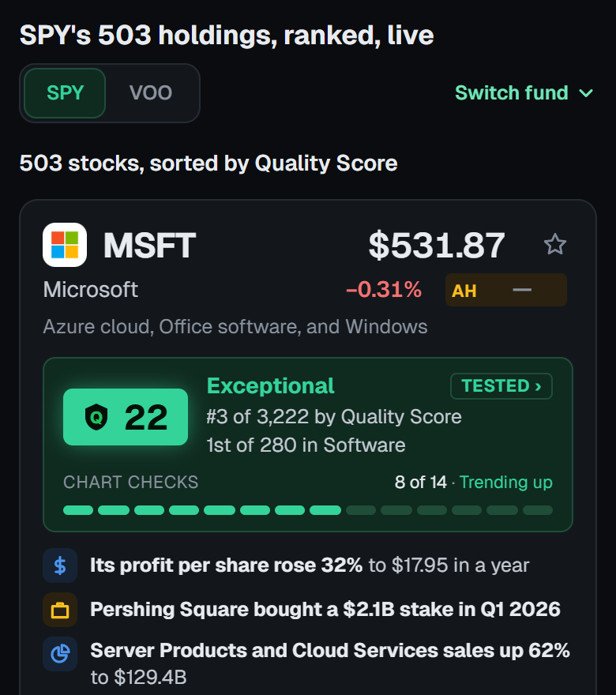Click the '8 of 14' chart checks count

tap(421, 483)
